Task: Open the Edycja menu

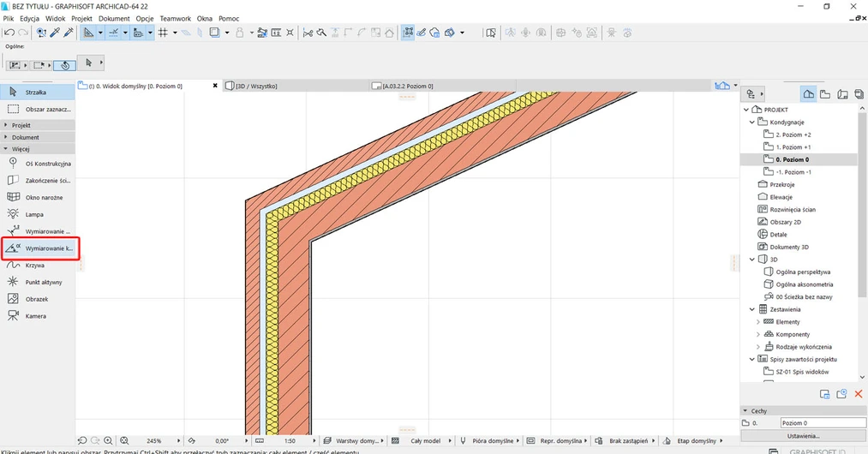Action: click(29, 18)
